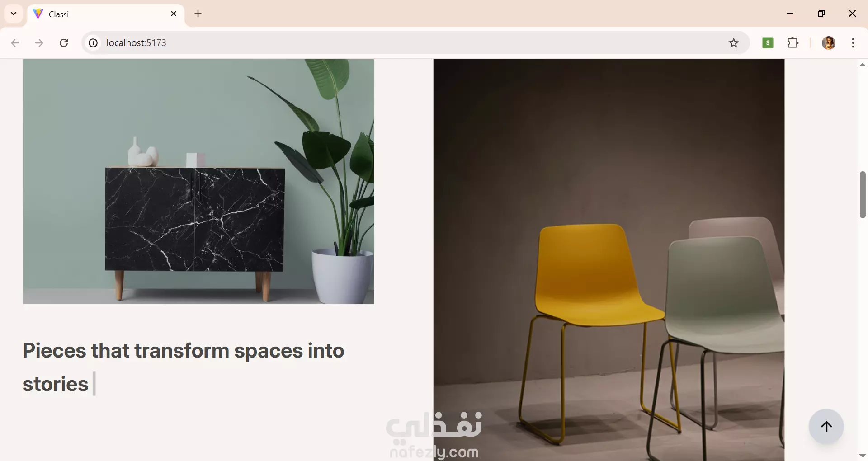Open the profile avatar menu
Screen dimensions: 868x461
click(828, 43)
